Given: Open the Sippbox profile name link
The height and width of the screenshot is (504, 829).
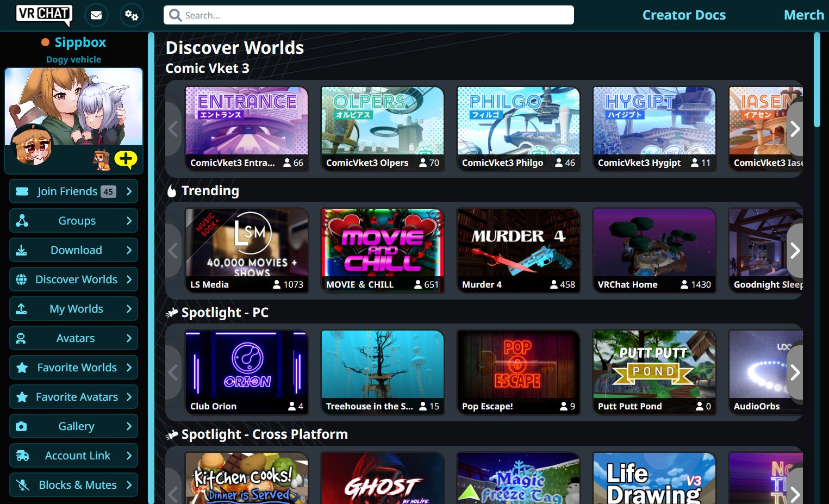Looking at the screenshot, I should click(x=80, y=42).
